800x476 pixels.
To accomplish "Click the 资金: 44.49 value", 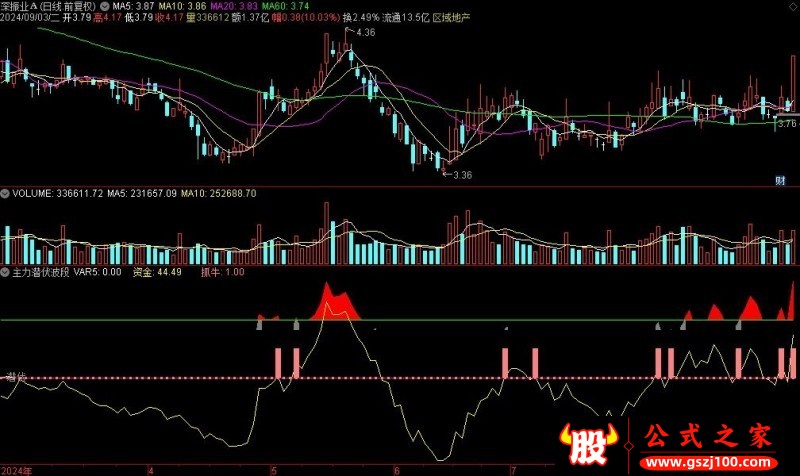I will click(x=157, y=272).
